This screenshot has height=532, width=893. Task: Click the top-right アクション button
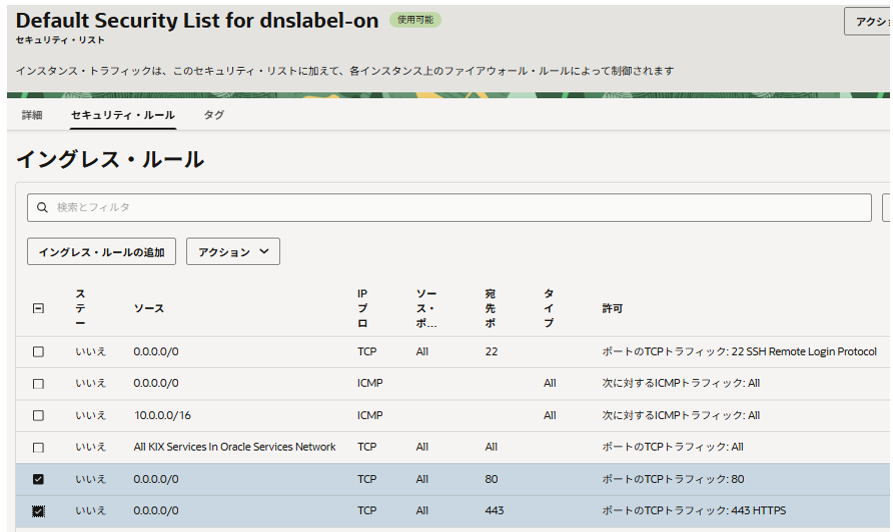coord(868,21)
